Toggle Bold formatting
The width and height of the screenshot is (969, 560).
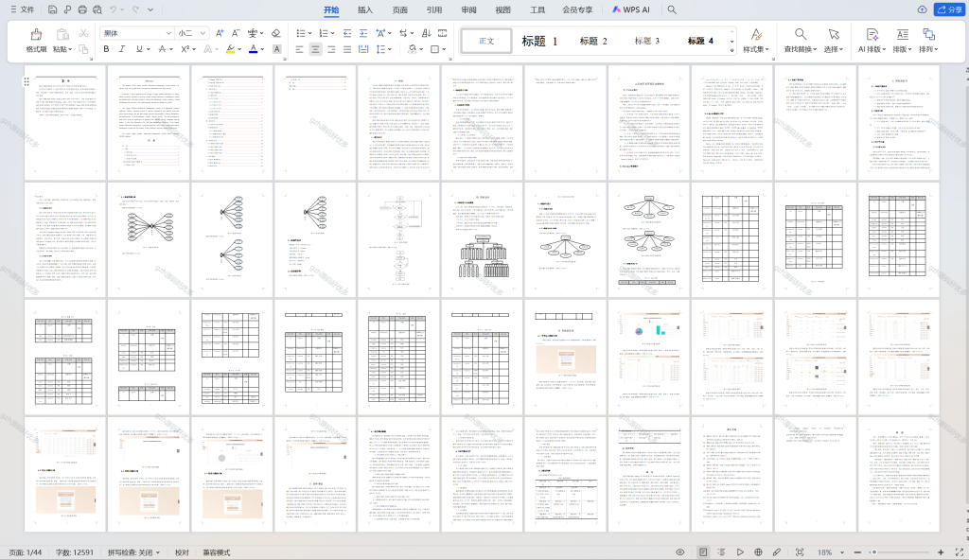click(x=106, y=49)
